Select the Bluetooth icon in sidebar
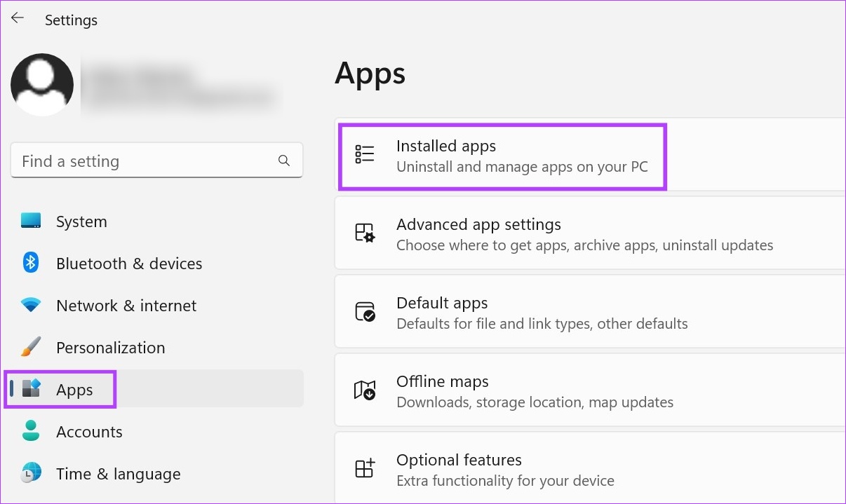Screen dimensions: 846x504 [31, 263]
